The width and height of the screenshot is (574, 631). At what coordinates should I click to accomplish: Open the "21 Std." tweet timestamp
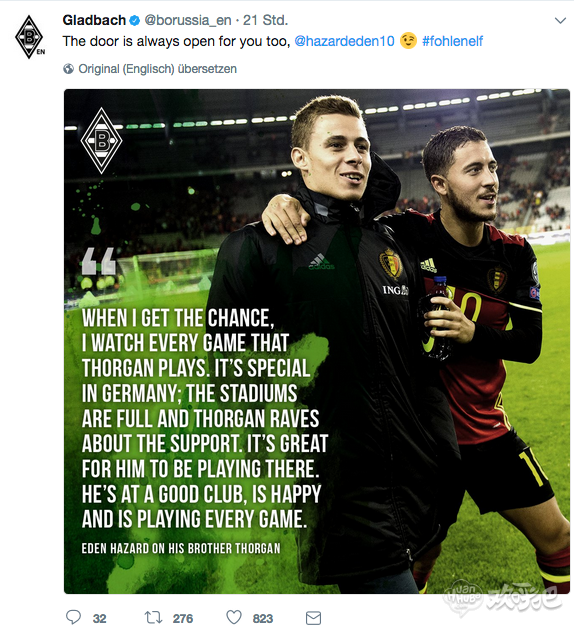click(x=265, y=20)
